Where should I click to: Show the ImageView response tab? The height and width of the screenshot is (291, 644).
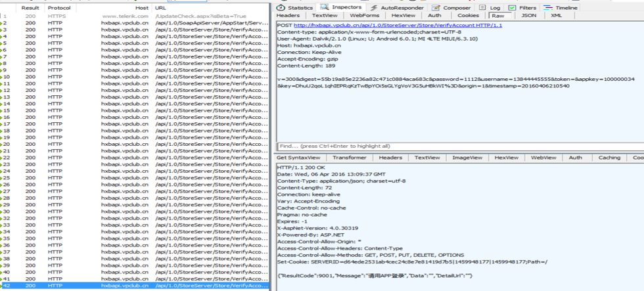[x=467, y=158]
